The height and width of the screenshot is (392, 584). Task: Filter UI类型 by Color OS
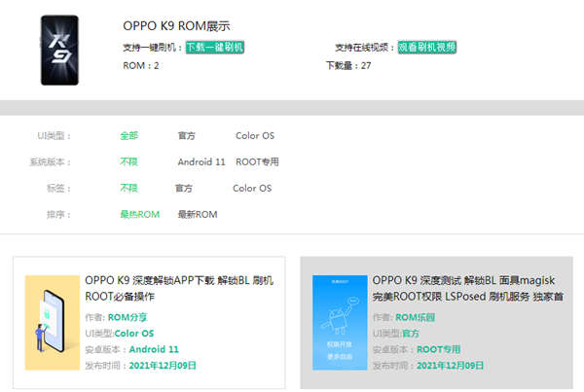(x=255, y=136)
